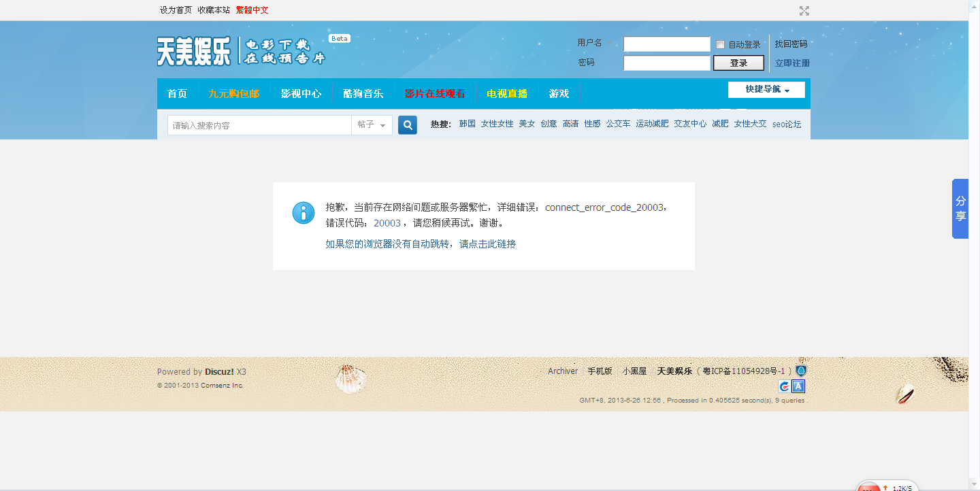Expand the 用户名 login type dropdown arrow
Screen dimensions: 980x491
pos(609,44)
